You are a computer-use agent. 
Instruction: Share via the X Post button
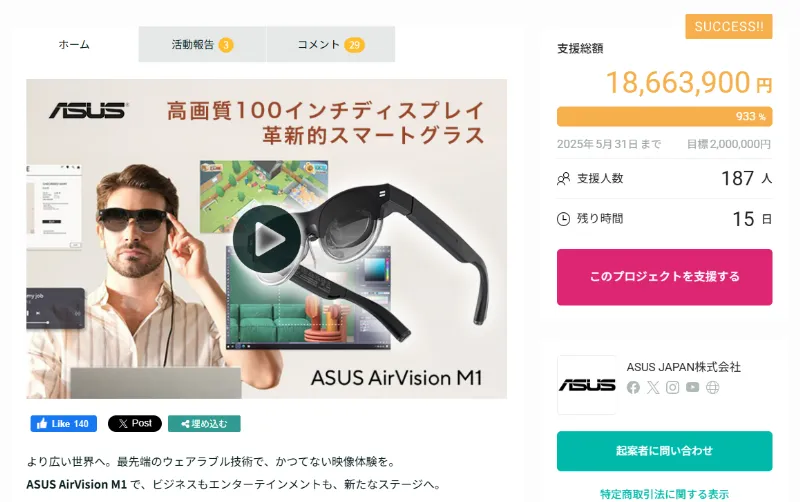click(x=135, y=423)
